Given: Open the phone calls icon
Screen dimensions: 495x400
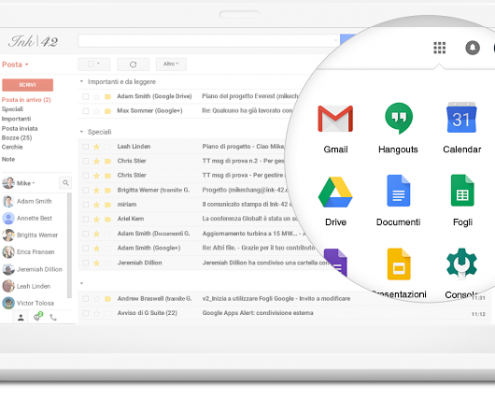Looking at the screenshot, I should 53,317.
